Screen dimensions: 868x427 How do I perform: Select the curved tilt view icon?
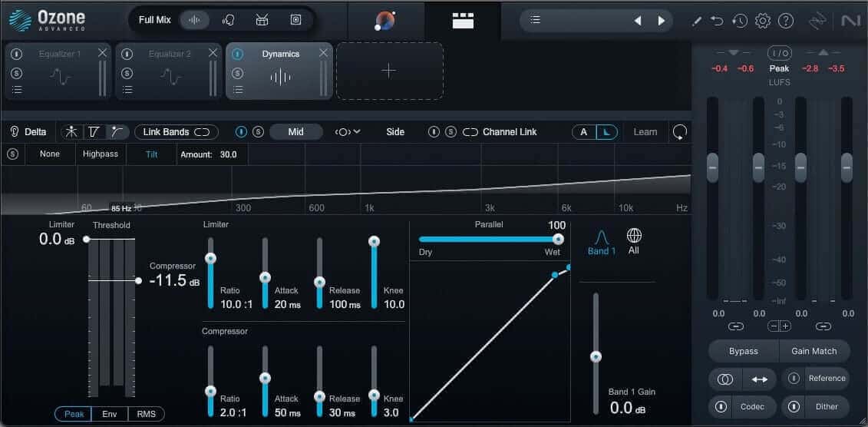pos(117,132)
